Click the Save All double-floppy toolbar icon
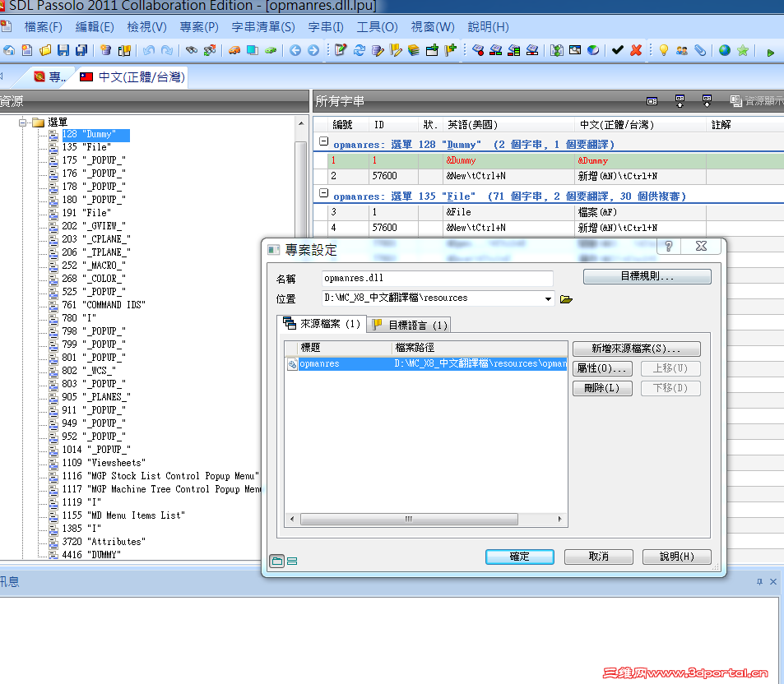The width and height of the screenshot is (784, 684). pyautogui.click(x=81, y=50)
